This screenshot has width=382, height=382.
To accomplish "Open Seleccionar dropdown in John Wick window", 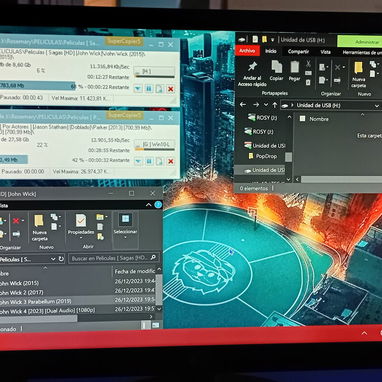I will [x=125, y=226].
